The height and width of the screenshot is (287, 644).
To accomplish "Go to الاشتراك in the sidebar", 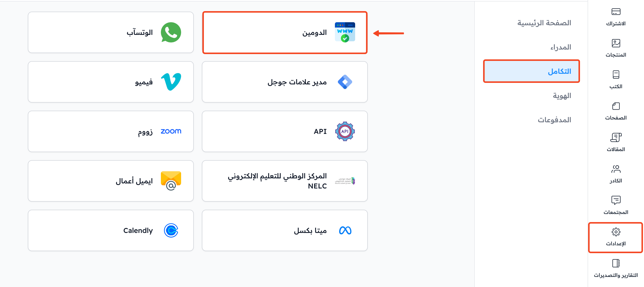I will tap(616, 17).
